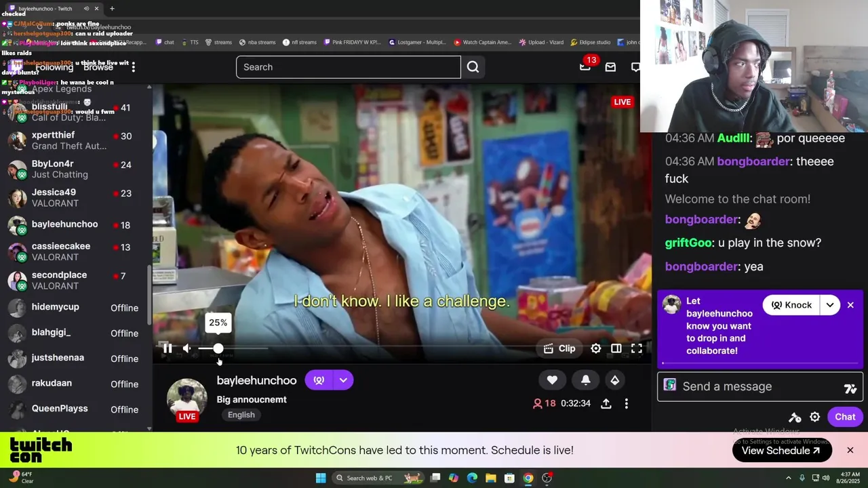Click the Clip button on player
This screenshot has width=868, height=488.
click(559, 348)
